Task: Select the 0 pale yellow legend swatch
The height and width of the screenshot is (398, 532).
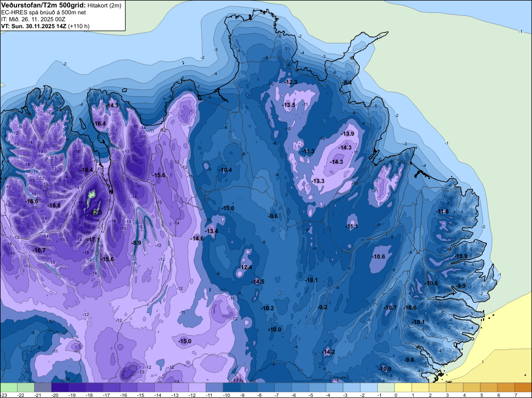Action: (x=403, y=387)
